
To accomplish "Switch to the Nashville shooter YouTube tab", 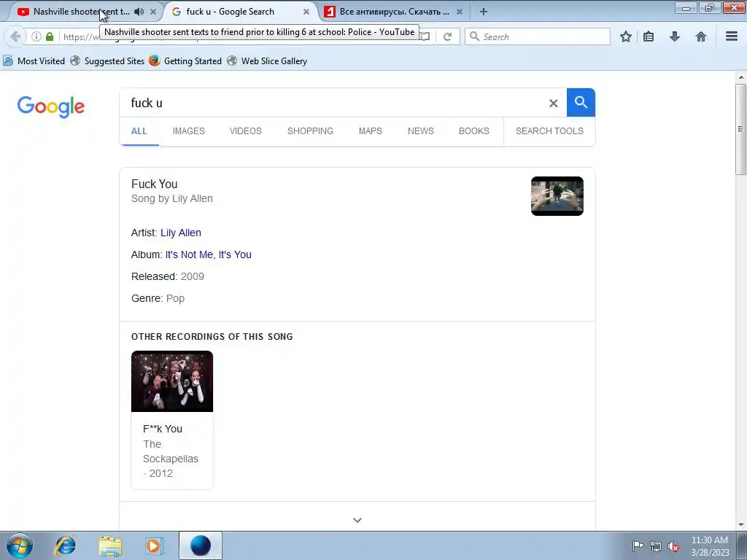I will tap(81, 12).
